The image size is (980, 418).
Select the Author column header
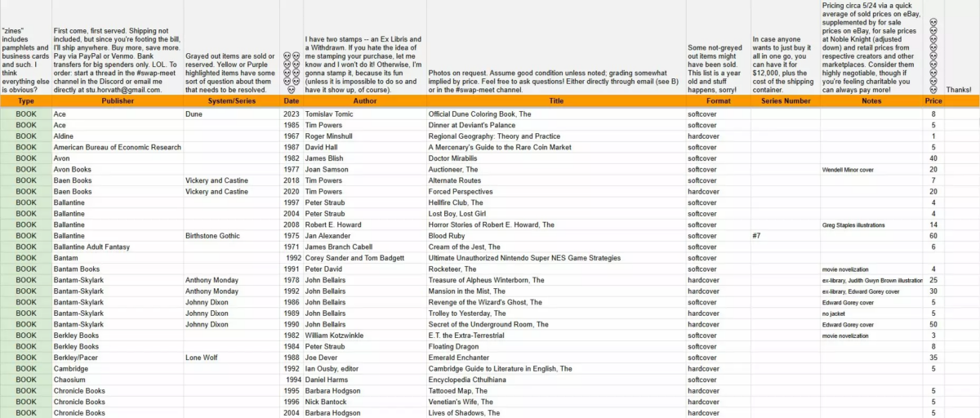click(364, 101)
